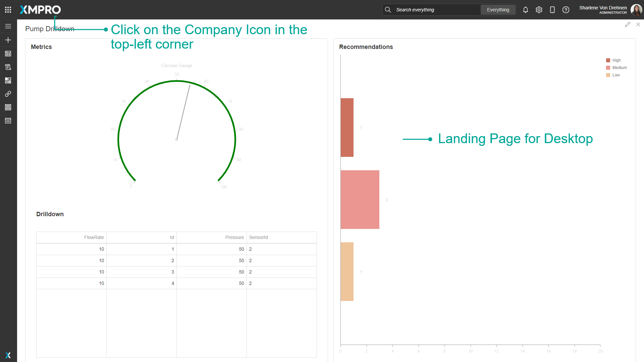Open the app launcher grid icon
Image resolution: width=644 pixels, height=362 pixels.
pos(8,9)
